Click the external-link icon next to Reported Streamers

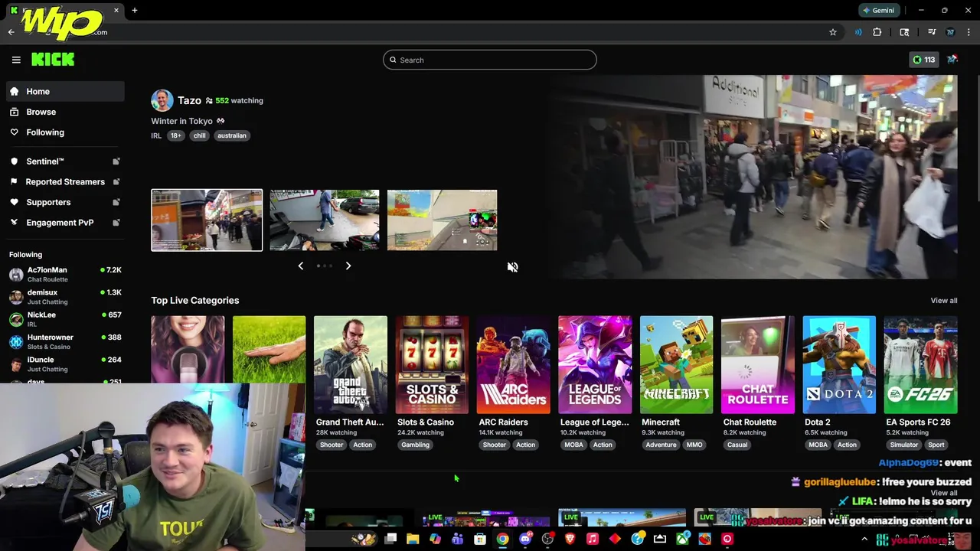116,181
